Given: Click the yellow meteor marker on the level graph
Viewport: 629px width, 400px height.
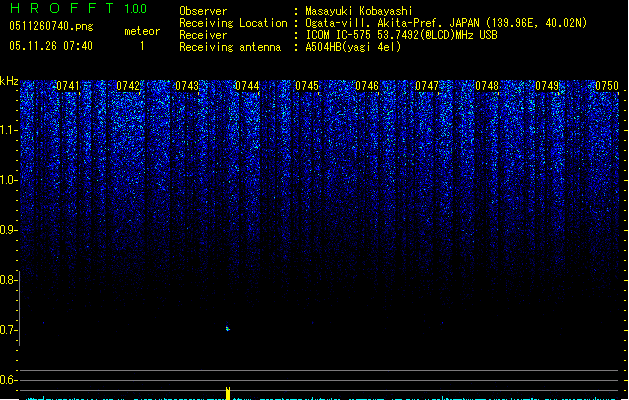Looking at the screenshot, I should tap(228, 393).
